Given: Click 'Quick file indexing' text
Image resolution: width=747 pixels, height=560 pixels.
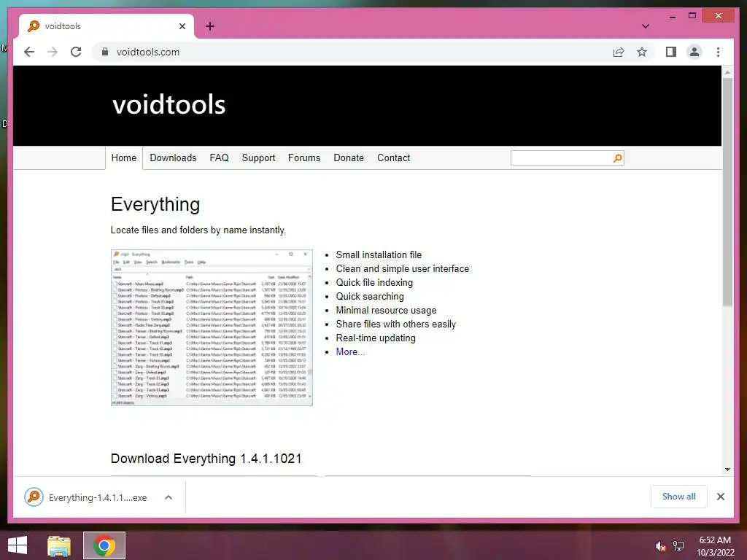Looking at the screenshot, I should coord(374,282).
